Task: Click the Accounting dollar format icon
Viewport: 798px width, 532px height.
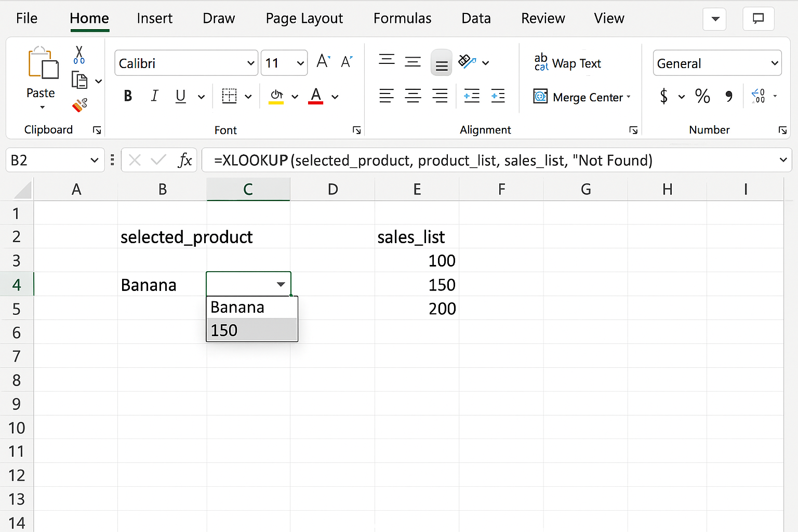Action: point(663,96)
